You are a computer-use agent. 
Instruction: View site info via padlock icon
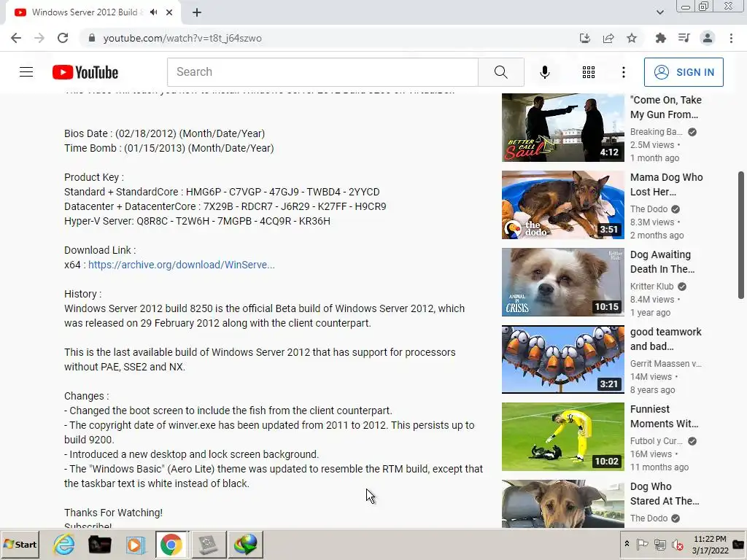92,38
